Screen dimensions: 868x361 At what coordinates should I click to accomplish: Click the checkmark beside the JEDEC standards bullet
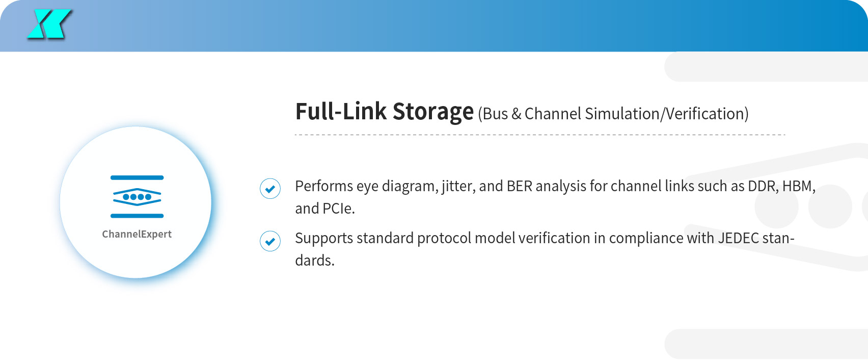coord(270,241)
